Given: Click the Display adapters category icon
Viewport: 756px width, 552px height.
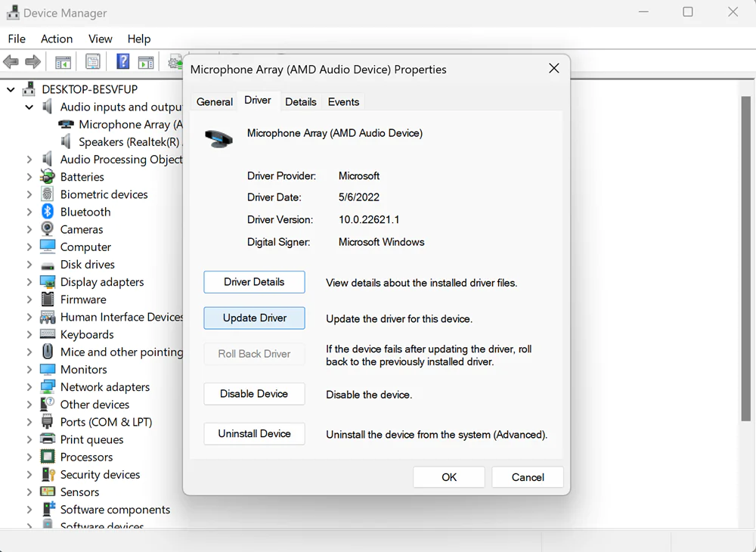Looking at the screenshot, I should tap(47, 281).
